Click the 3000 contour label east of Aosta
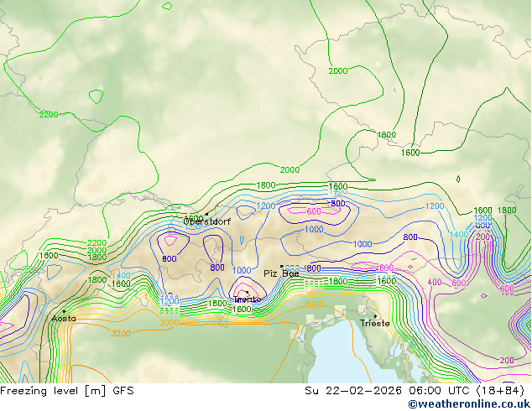The width and height of the screenshot is (532, 411). (169, 323)
